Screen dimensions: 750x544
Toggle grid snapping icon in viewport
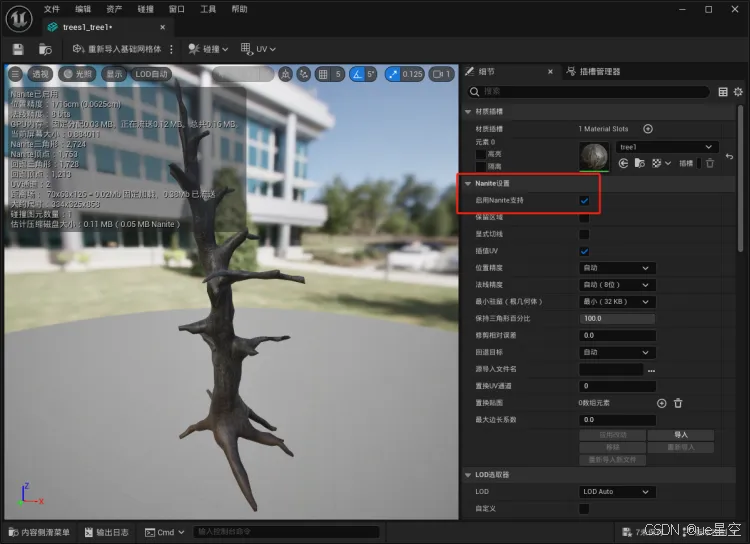pyautogui.click(x=323, y=74)
